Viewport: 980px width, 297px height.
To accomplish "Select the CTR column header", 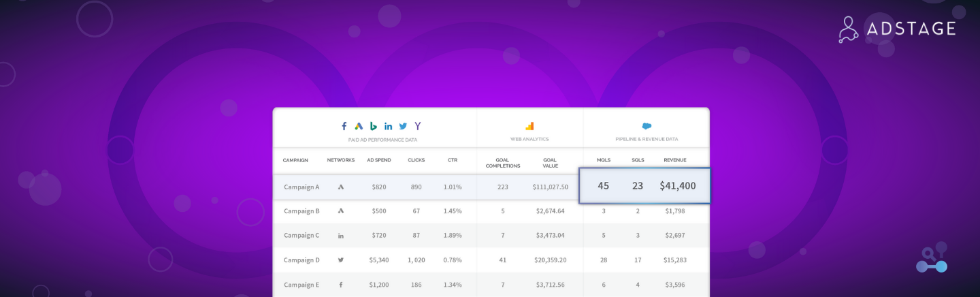I will tap(453, 160).
